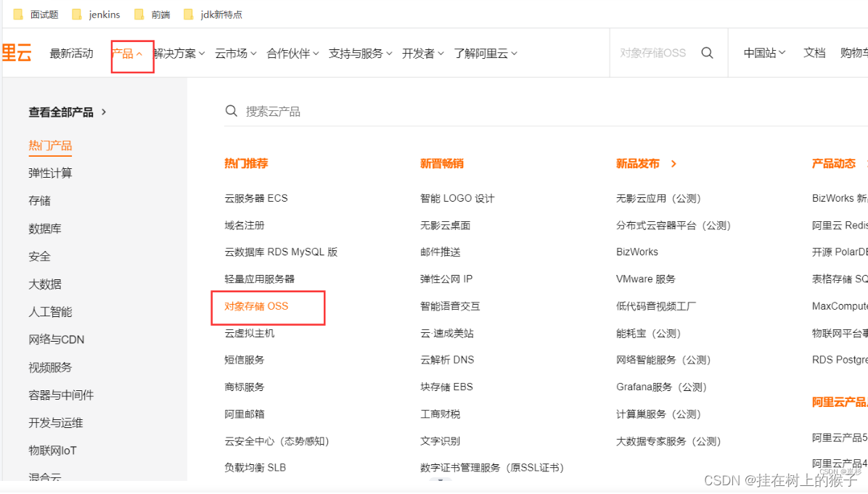Open the 面试题 bookmark folder
This screenshot has height=494, width=868.
(36, 15)
